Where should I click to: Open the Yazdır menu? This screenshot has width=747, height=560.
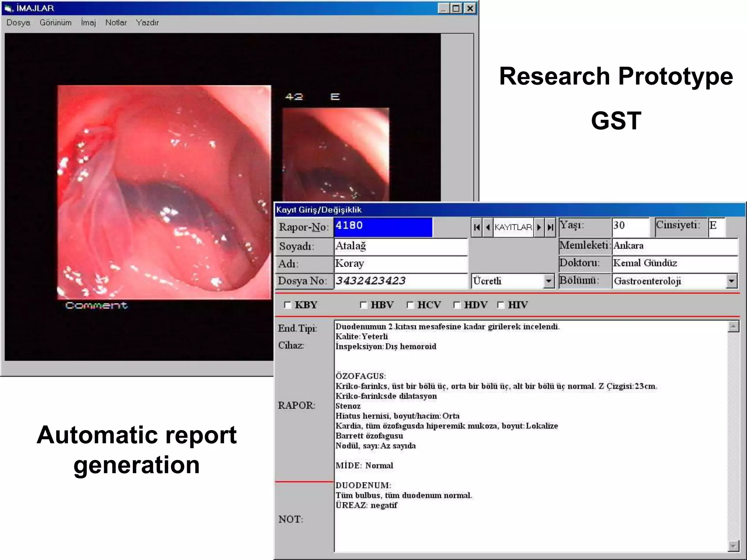[x=147, y=23]
